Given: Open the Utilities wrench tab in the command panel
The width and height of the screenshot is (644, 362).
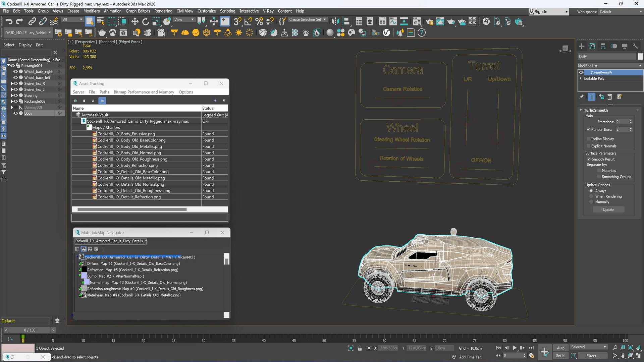Looking at the screenshot, I should click(x=635, y=46).
